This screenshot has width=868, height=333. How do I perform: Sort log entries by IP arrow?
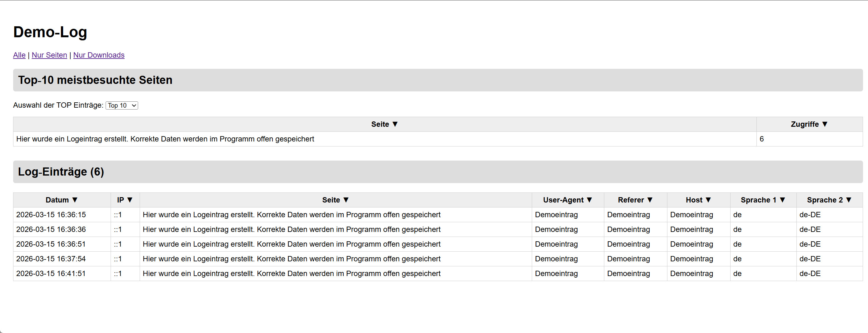coord(130,200)
